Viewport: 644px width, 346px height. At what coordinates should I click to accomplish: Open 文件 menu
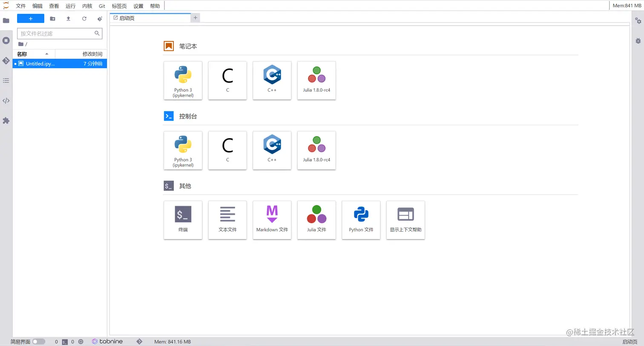pos(21,6)
